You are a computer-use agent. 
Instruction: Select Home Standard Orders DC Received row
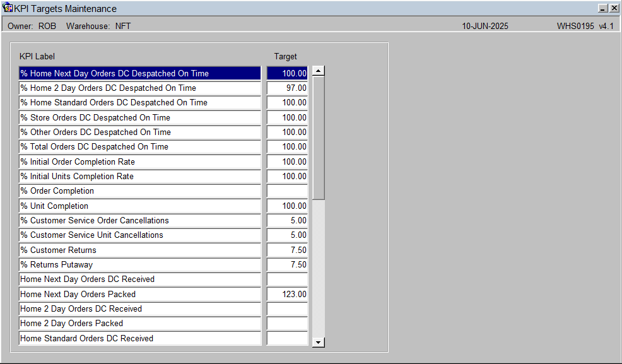pyautogui.click(x=140, y=339)
